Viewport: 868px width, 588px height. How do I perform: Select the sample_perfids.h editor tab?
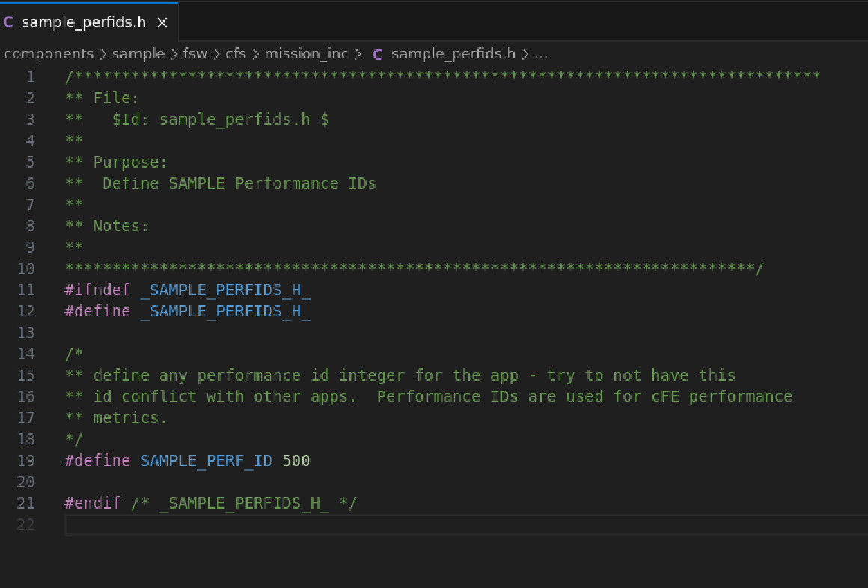pyautogui.click(x=89, y=22)
